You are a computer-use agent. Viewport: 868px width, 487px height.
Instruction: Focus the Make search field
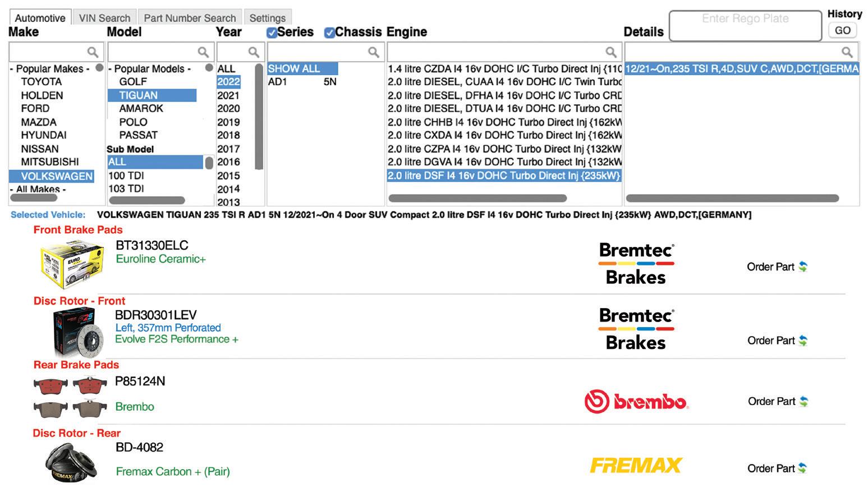[x=56, y=52]
